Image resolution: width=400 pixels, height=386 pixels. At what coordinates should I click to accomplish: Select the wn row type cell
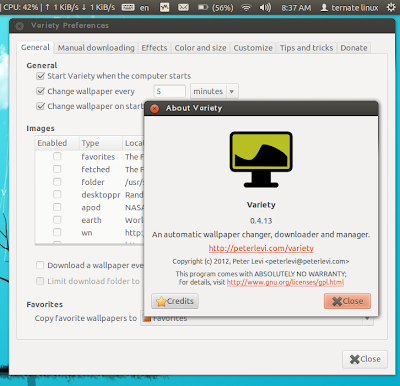[87, 233]
